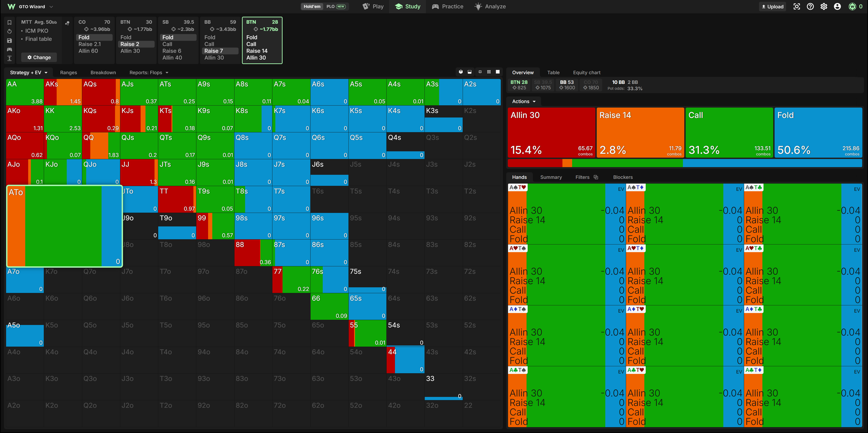
Task: Toggle the BTN 28 player chip
Action: click(x=519, y=85)
